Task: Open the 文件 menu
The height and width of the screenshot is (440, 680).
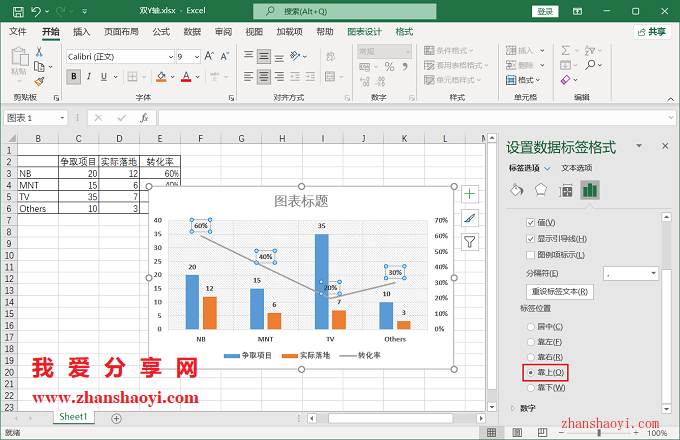Action: (18, 32)
